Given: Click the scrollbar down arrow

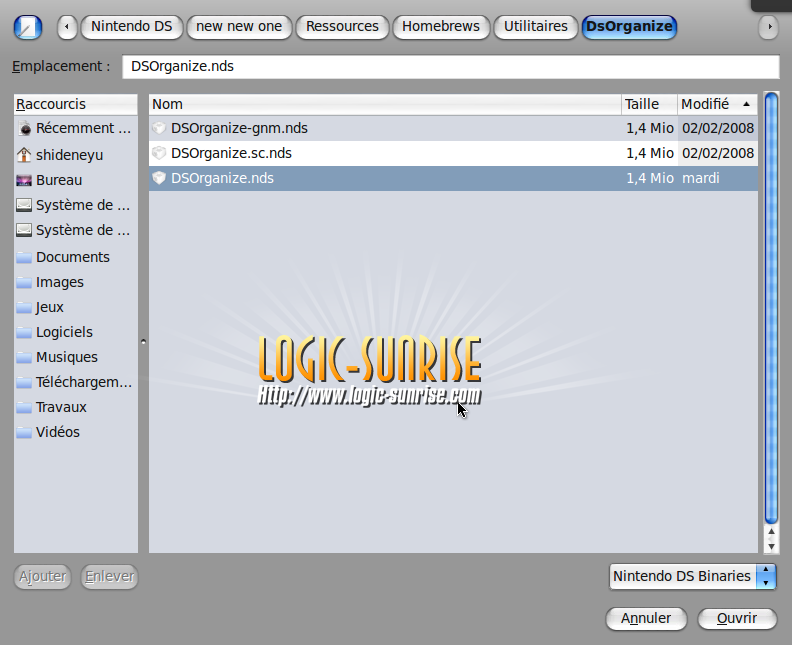Looking at the screenshot, I should [x=771, y=546].
